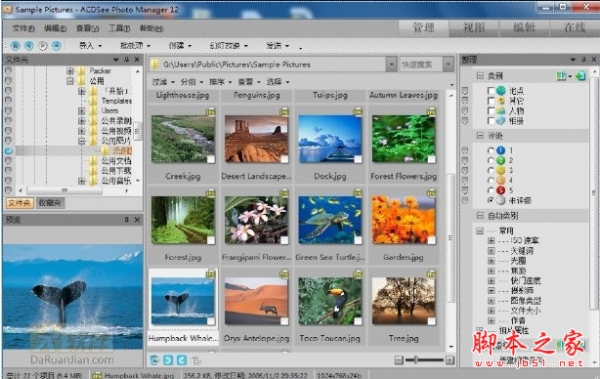Select rating 5 red radio button
Screen dimensions: 600x379
491,190
